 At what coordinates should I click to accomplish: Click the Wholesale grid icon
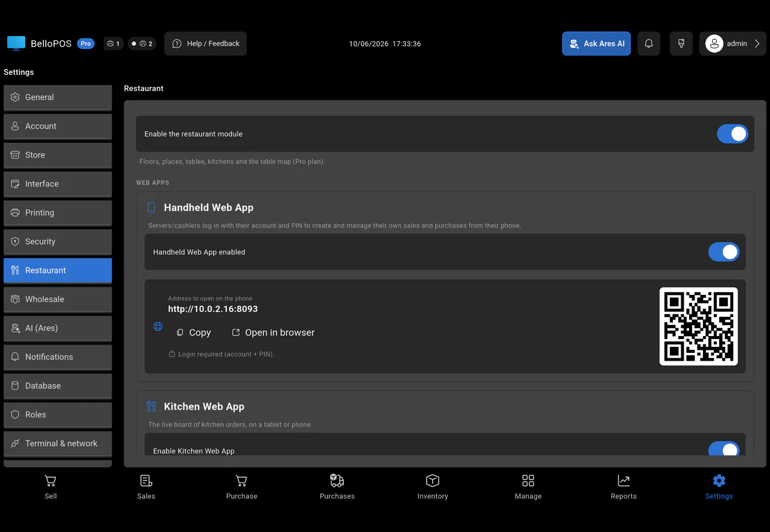(x=15, y=299)
